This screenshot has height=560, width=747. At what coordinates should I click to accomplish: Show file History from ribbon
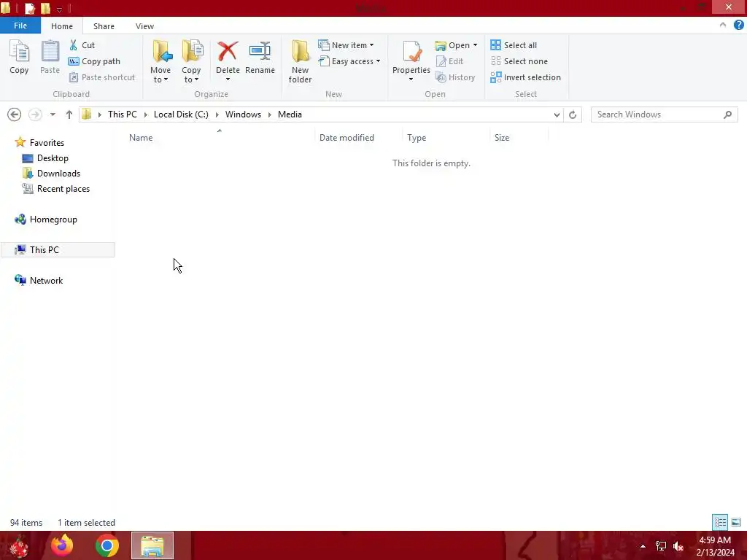click(x=455, y=77)
